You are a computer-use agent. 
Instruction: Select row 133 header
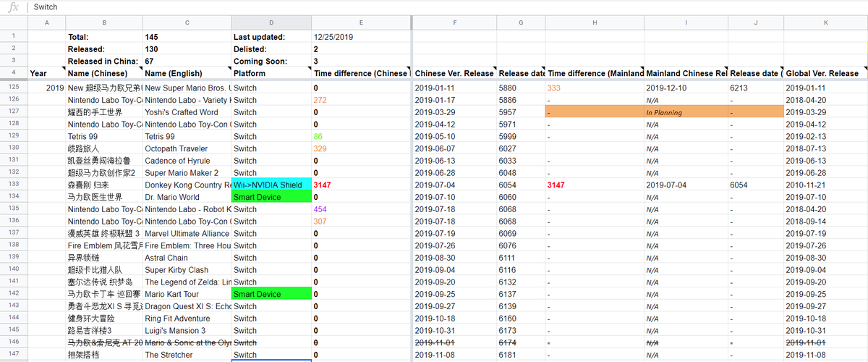tap(14, 185)
